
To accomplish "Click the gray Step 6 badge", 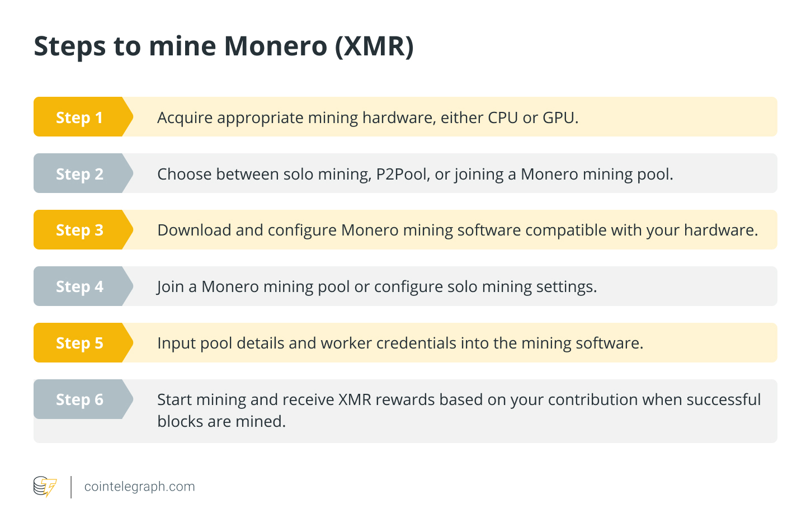I will click(x=79, y=399).
